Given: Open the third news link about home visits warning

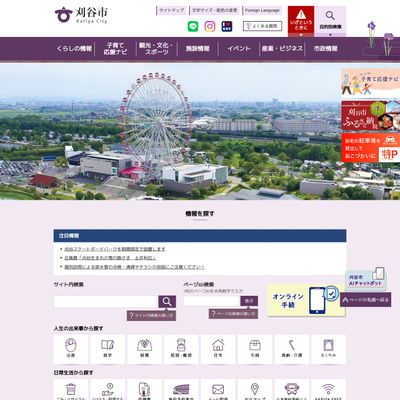Looking at the screenshot, I should click(x=134, y=267).
